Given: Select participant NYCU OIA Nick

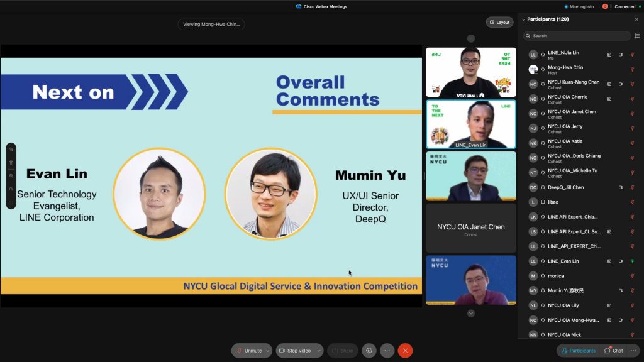Looking at the screenshot, I should point(580,335).
